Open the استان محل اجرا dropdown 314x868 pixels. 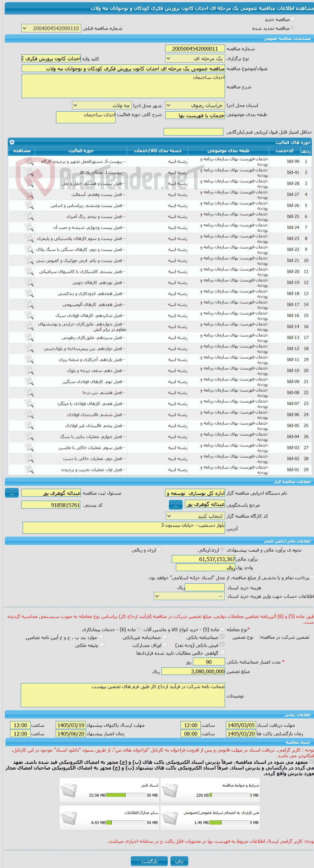pos(195,105)
